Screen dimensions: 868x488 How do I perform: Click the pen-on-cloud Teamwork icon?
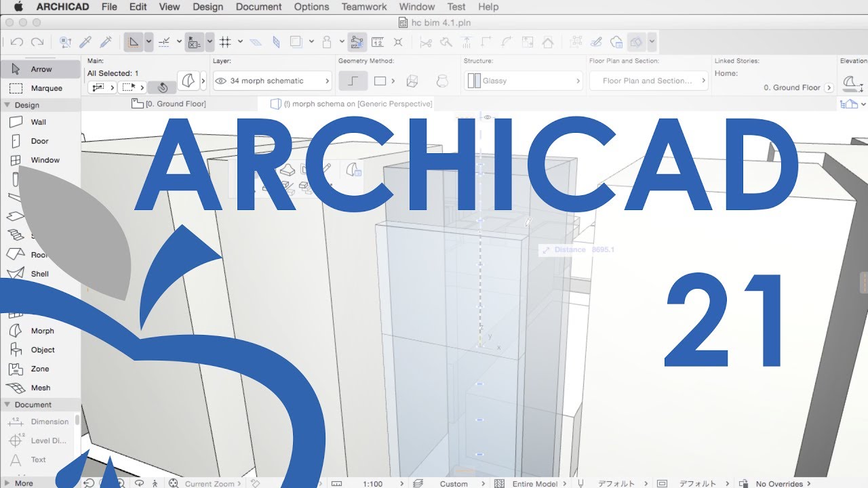click(596, 42)
